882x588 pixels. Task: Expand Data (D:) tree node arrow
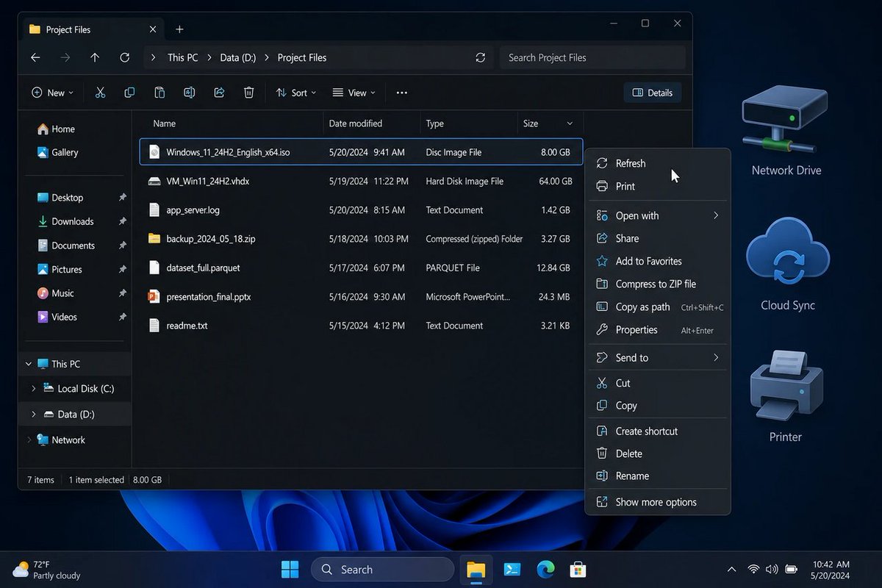pos(34,415)
